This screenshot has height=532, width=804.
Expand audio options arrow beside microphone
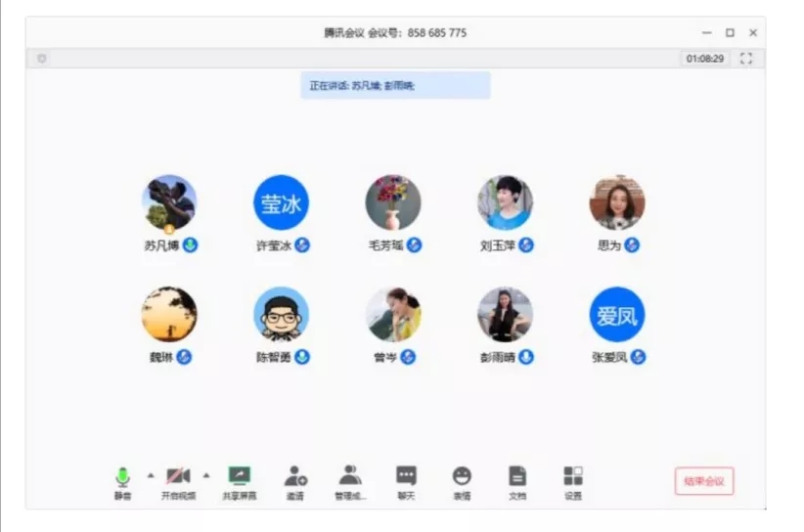(x=151, y=475)
